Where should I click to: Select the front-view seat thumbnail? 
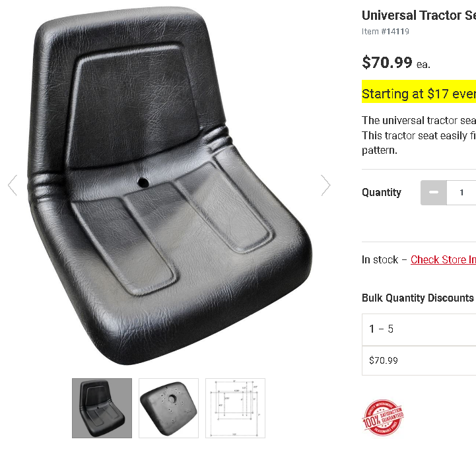click(x=102, y=408)
